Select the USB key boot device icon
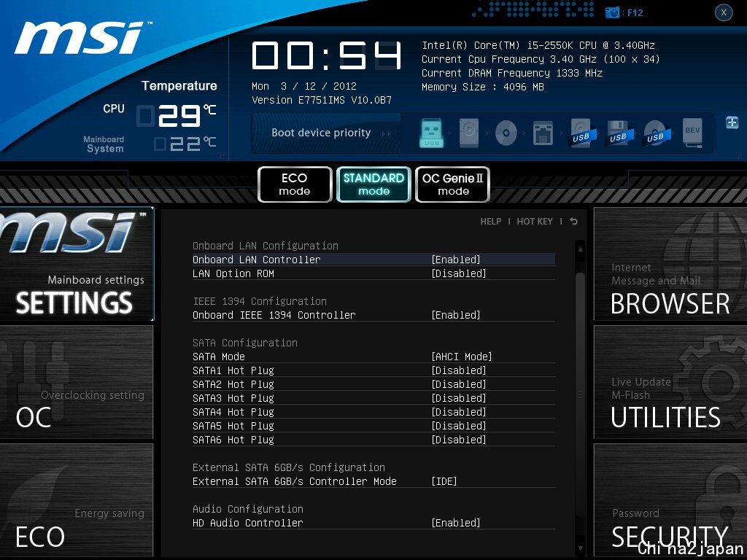 click(x=432, y=133)
